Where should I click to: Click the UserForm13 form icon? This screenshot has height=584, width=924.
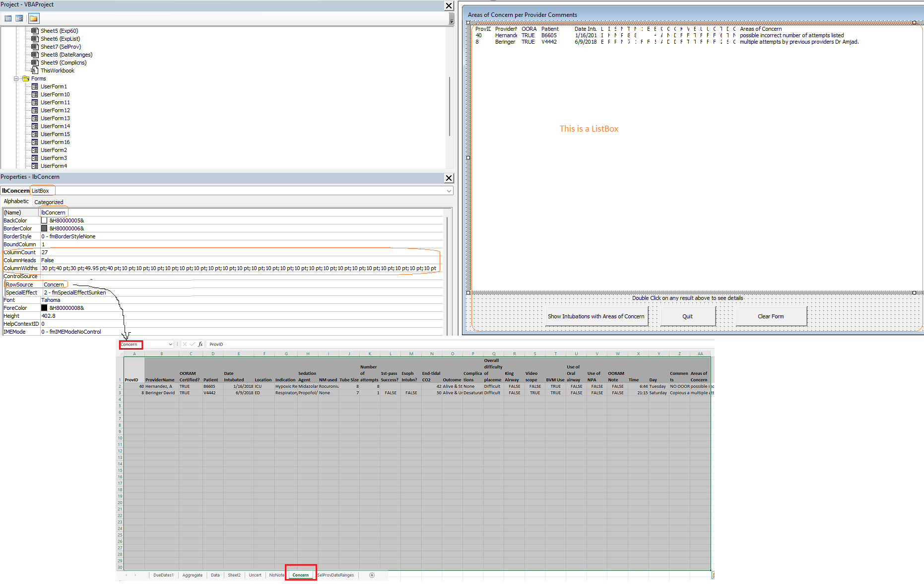point(35,118)
